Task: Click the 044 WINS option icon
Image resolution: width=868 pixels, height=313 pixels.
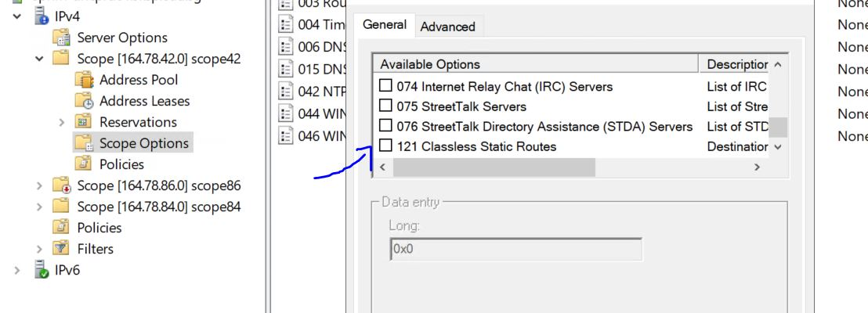Action: (x=285, y=113)
